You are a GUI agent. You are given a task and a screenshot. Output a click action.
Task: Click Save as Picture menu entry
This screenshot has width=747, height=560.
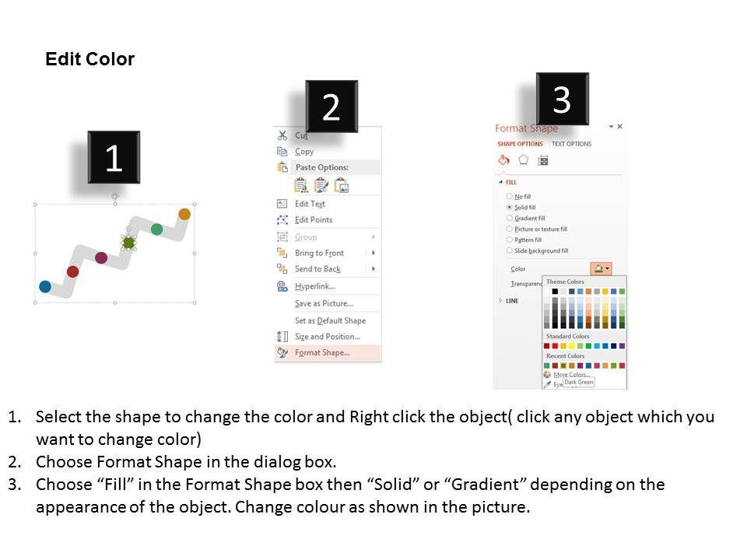pyautogui.click(x=324, y=303)
